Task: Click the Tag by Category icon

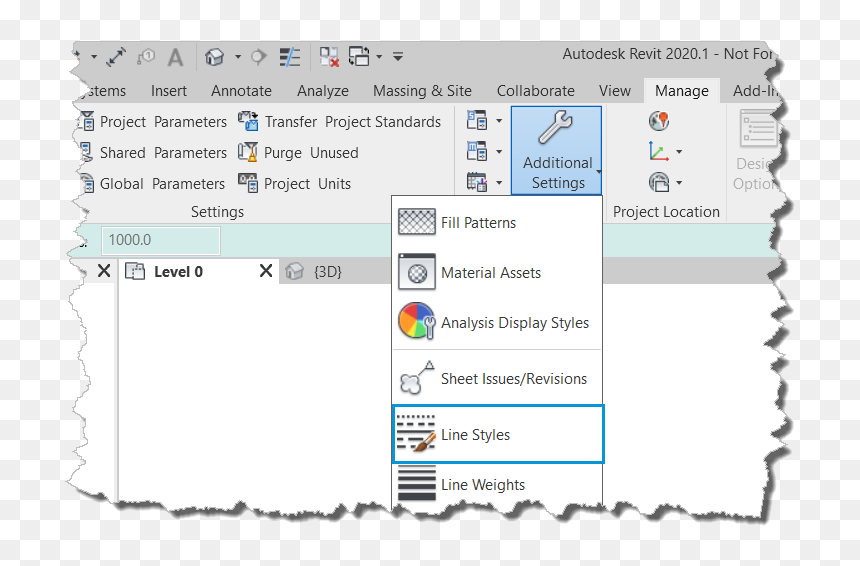Action: [x=146, y=57]
